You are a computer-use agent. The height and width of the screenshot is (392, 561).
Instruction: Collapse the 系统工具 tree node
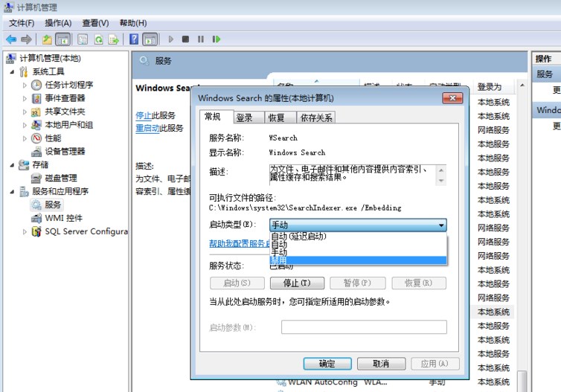click(12, 72)
